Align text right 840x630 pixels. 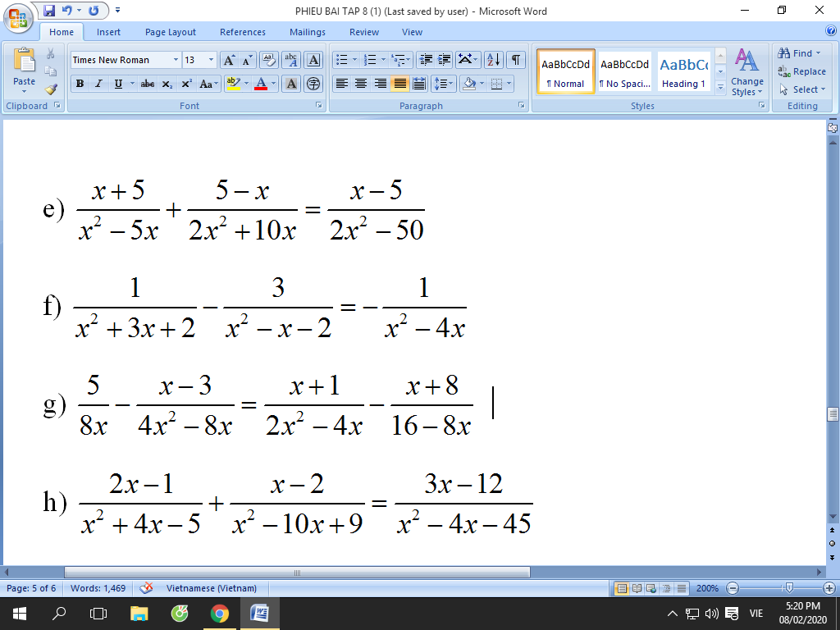[x=381, y=83]
